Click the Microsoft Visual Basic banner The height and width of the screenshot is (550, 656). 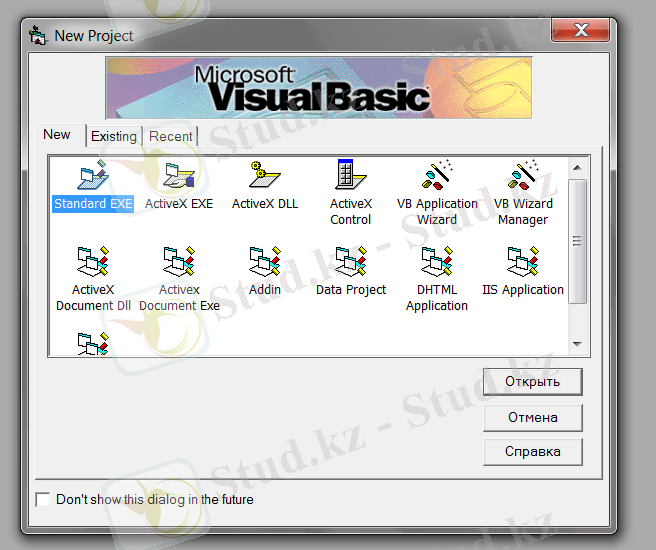[319, 88]
